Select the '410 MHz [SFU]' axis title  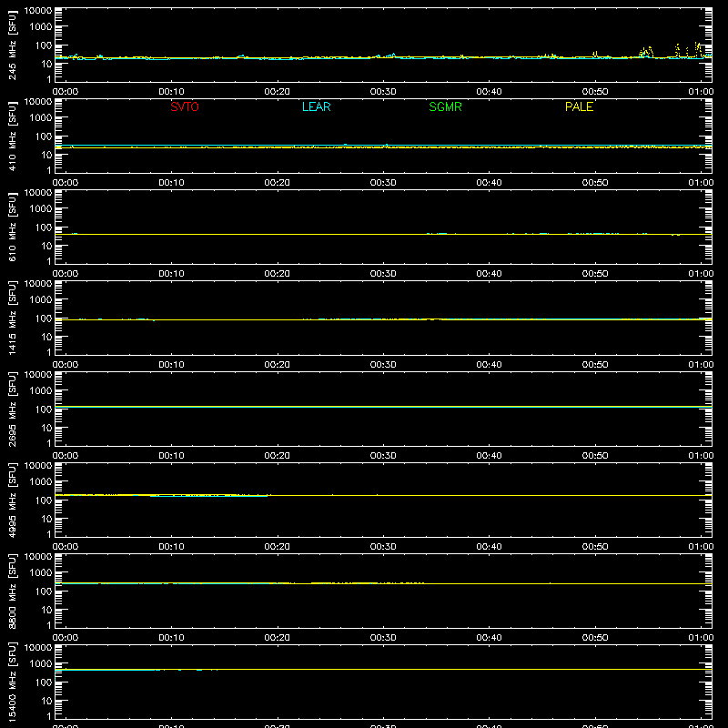(x=13, y=136)
